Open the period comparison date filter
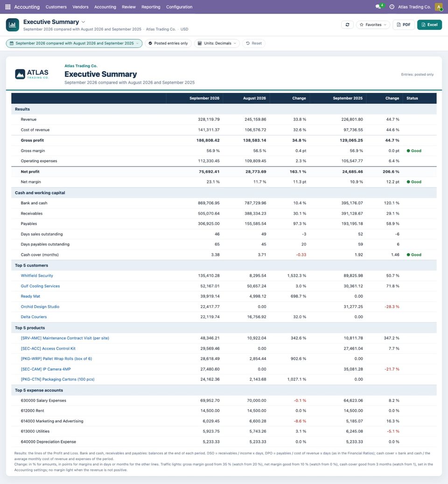The image size is (448, 484). tap(74, 43)
